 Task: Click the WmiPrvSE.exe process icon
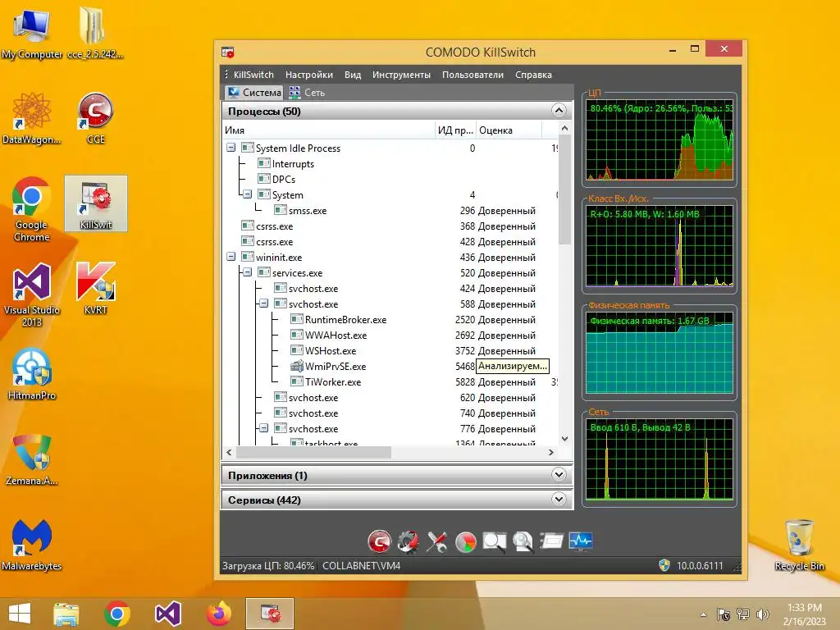[297, 367]
